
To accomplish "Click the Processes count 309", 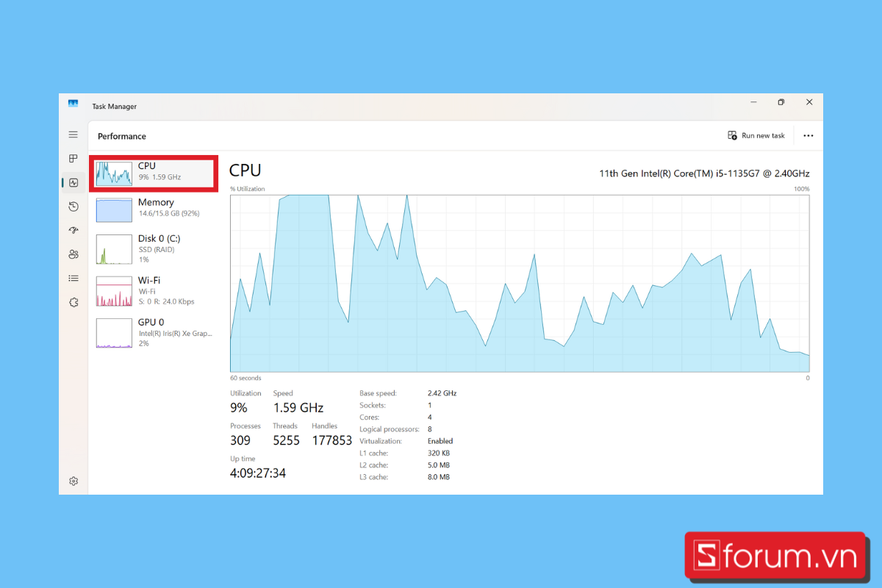I will (240, 440).
